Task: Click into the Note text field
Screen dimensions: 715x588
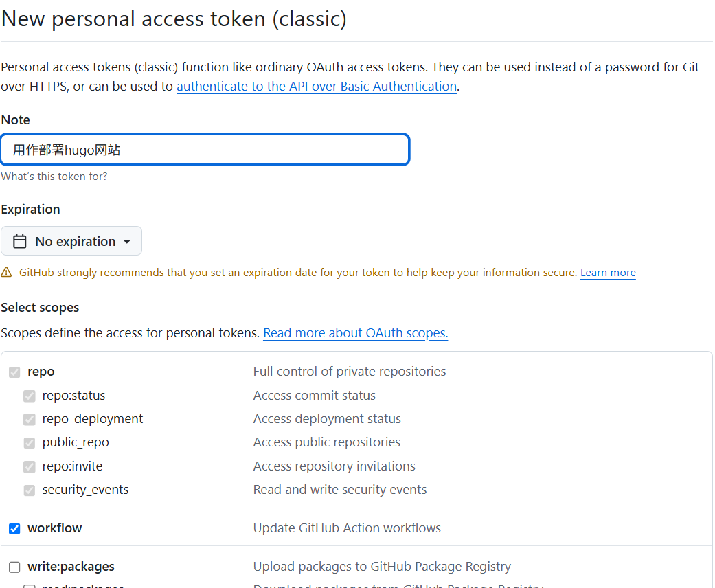Action: (205, 150)
